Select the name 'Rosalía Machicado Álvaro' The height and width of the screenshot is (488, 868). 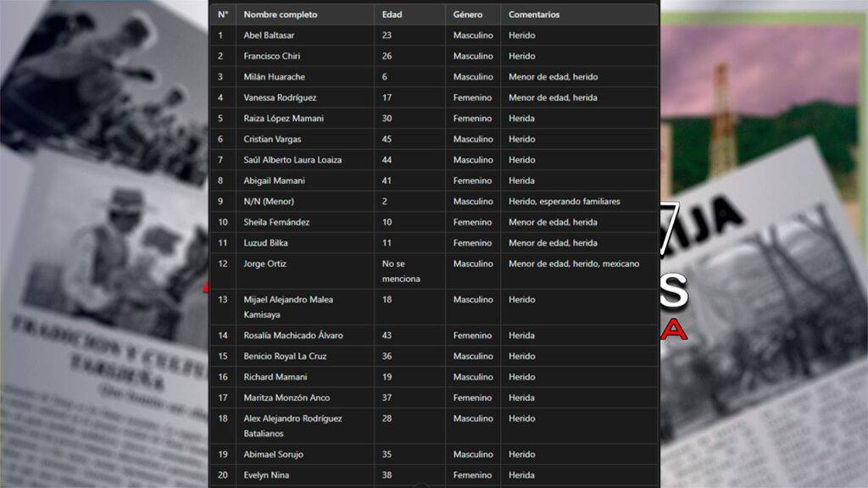pyautogui.click(x=293, y=335)
